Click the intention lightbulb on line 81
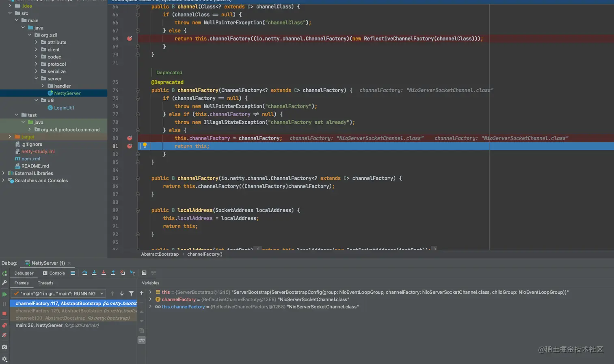The width and height of the screenshot is (614, 364). click(x=145, y=145)
